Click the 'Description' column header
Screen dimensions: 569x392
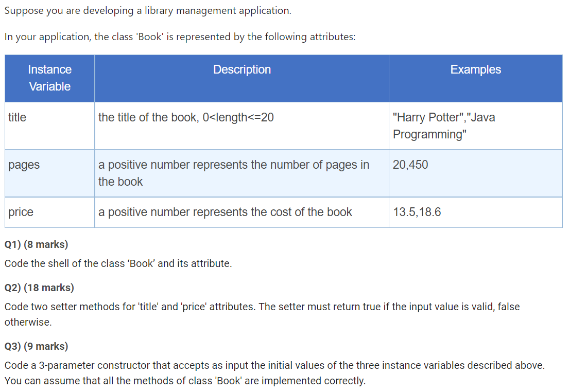242,69
